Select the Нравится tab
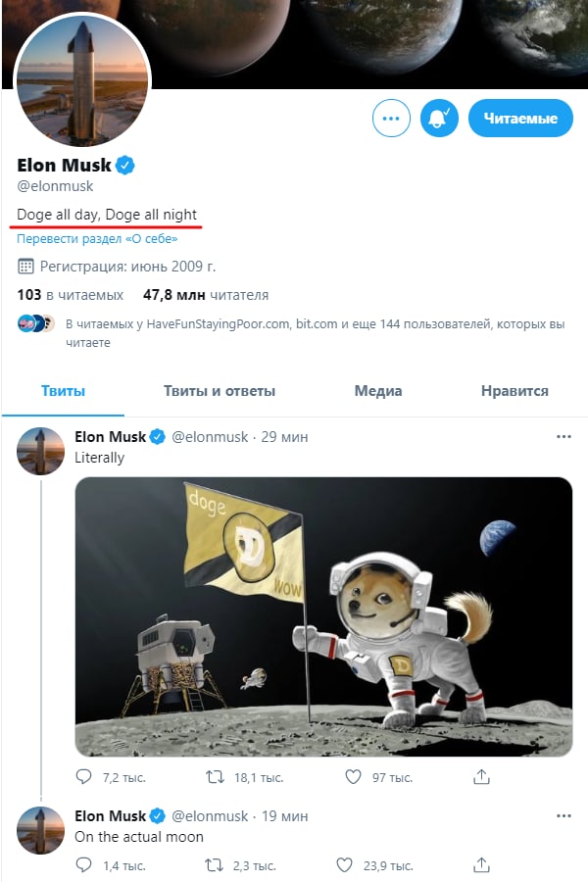 pyautogui.click(x=514, y=391)
